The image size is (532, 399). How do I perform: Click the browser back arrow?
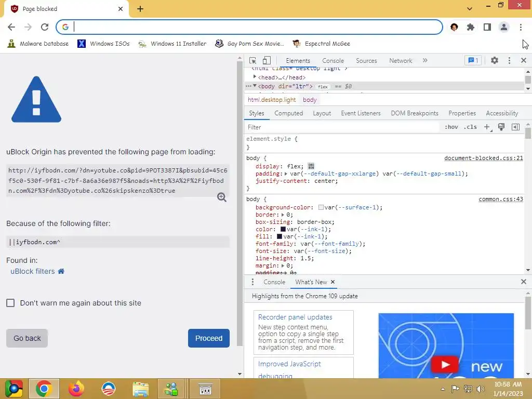point(11,27)
